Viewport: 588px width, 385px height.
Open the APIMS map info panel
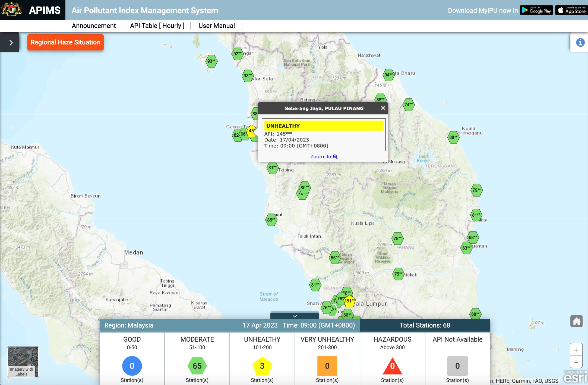(x=580, y=42)
